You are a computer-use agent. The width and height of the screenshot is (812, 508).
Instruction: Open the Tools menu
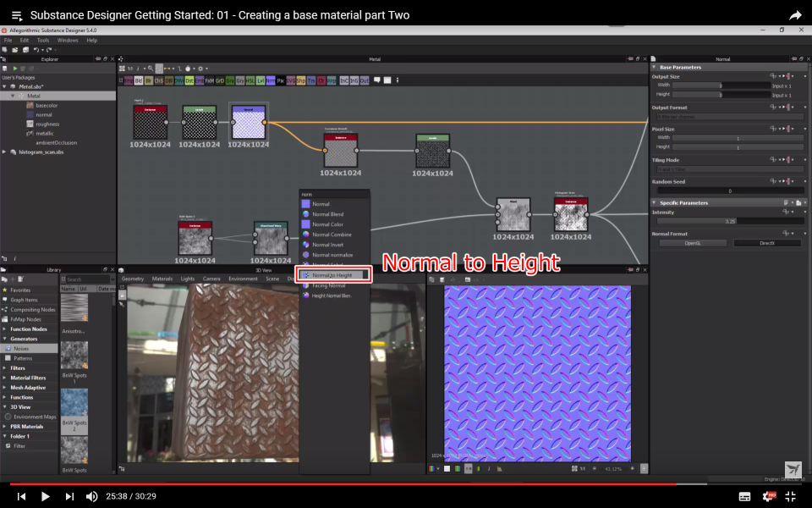pyautogui.click(x=43, y=40)
